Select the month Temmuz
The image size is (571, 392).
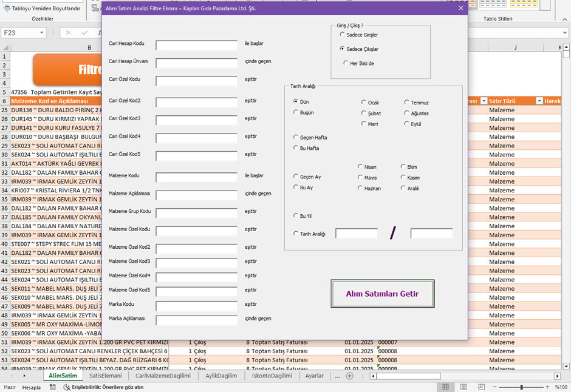coord(417,103)
